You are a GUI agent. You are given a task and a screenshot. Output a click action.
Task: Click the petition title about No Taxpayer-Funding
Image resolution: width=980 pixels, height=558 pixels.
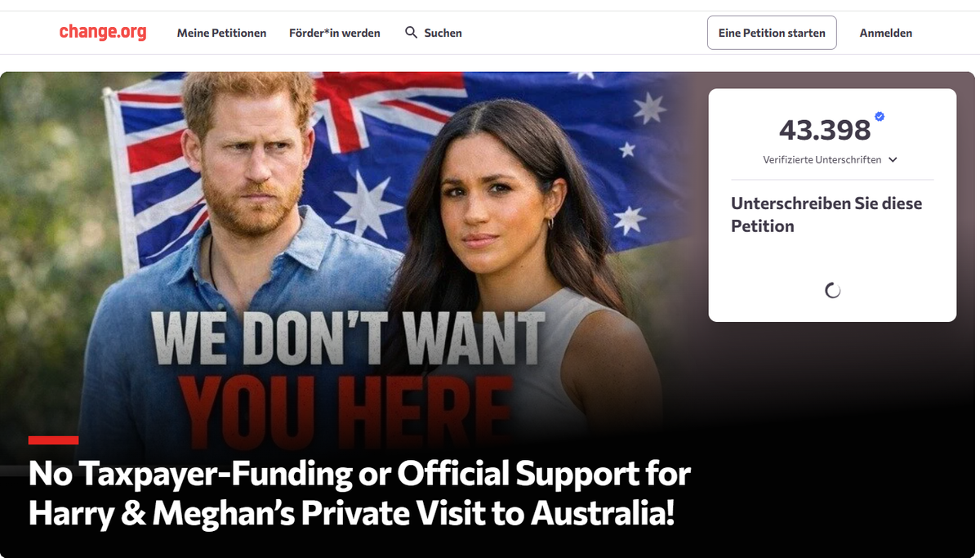coord(359,494)
